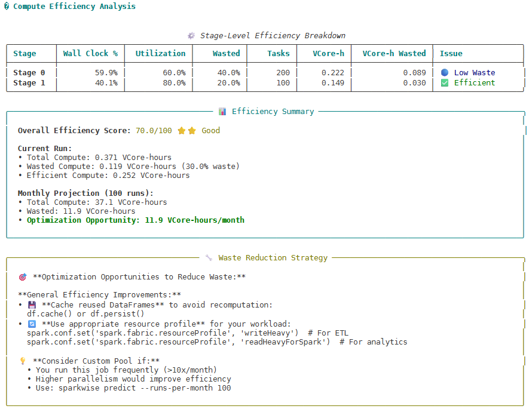Image resolution: width=532 pixels, height=415 pixels.
Task: Click the Waste Reduction Strategy panel title
Action: point(273,258)
